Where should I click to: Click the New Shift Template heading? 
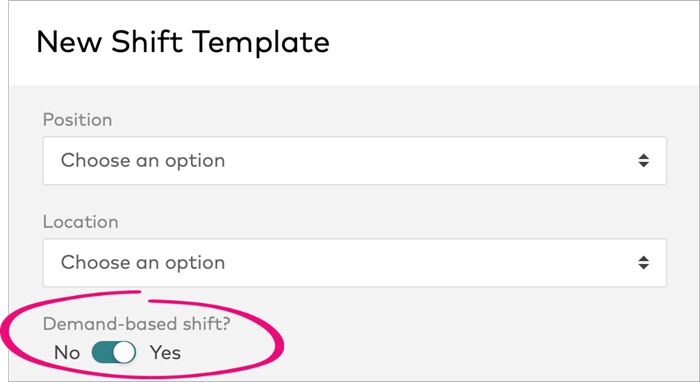(x=183, y=42)
